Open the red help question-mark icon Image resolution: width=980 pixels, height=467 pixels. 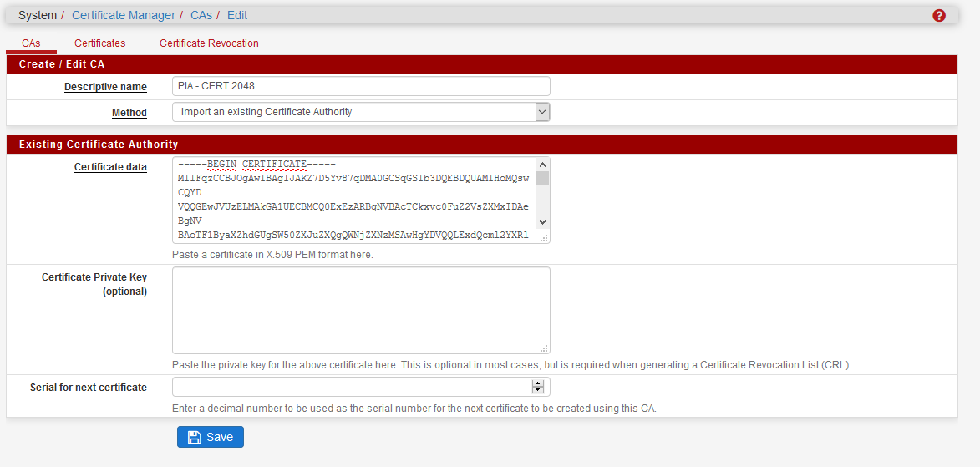[939, 16]
